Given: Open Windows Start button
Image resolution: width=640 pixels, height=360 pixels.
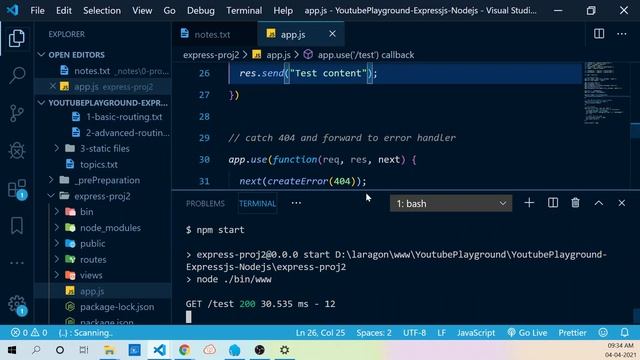Looking at the screenshot, I should point(12,350).
